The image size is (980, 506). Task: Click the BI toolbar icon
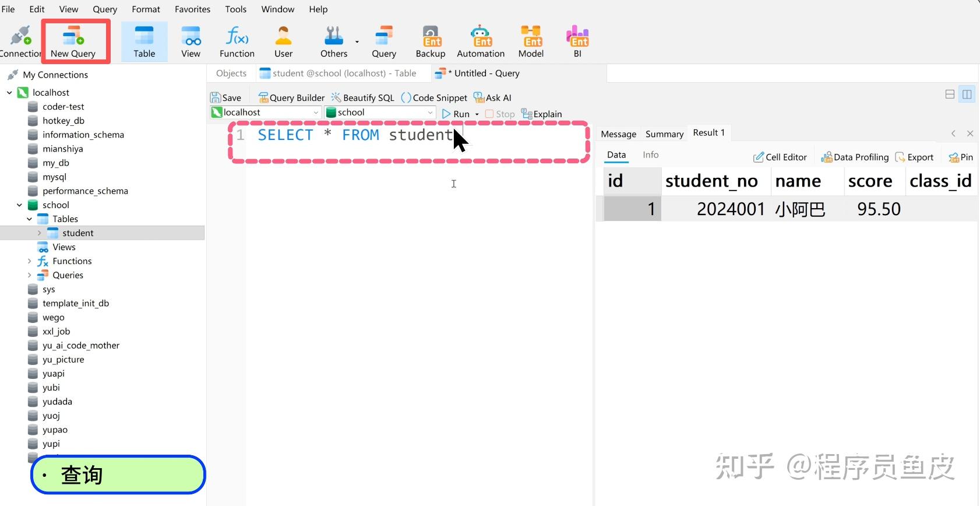tap(577, 41)
